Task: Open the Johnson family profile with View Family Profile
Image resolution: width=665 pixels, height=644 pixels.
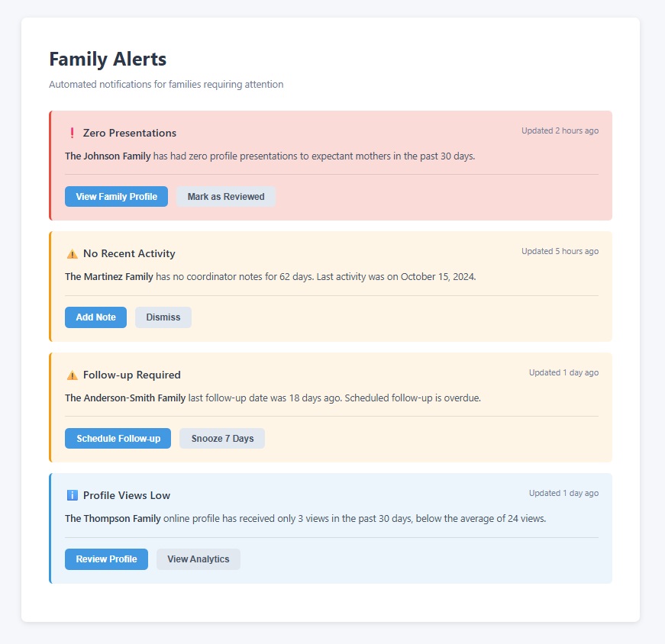Action: coord(116,196)
